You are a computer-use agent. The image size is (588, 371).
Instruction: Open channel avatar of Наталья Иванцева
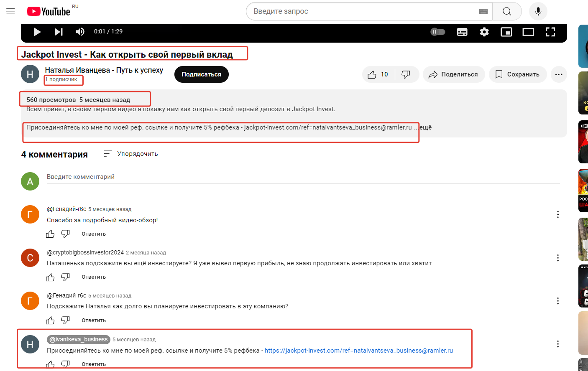click(30, 74)
